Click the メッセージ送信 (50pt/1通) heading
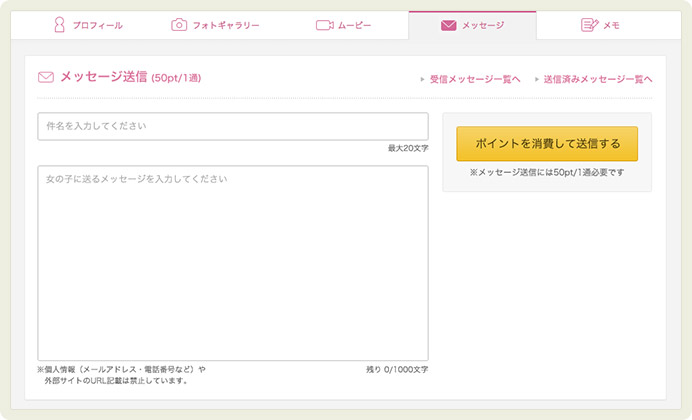Screen dimensions: 692x420 click(x=131, y=77)
